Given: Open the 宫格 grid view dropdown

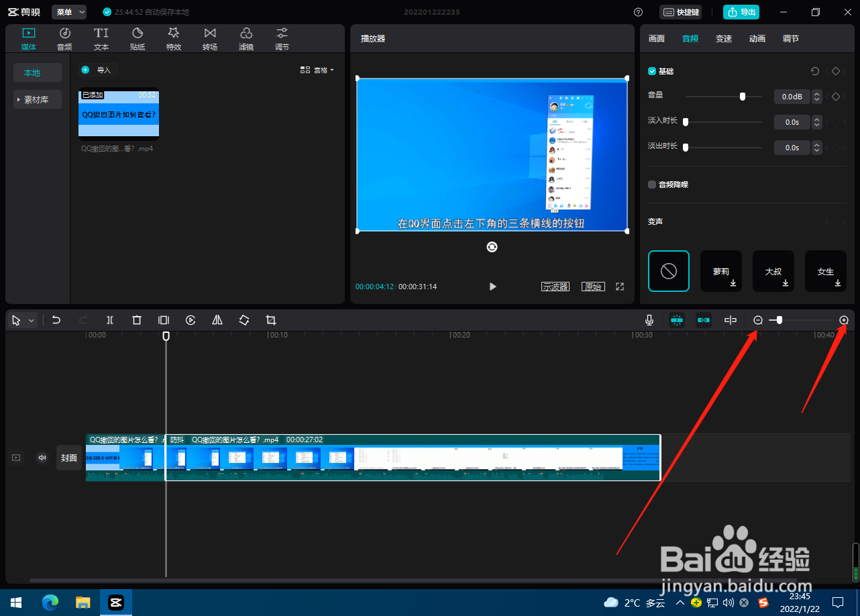Looking at the screenshot, I should point(317,70).
